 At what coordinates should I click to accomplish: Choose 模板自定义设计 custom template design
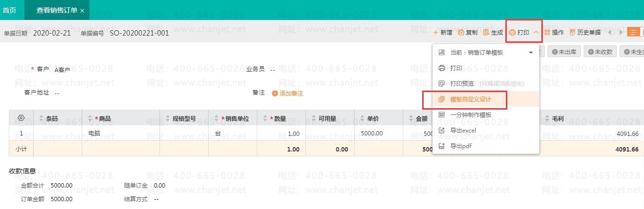pyautogui.click(x=470, y=99)
